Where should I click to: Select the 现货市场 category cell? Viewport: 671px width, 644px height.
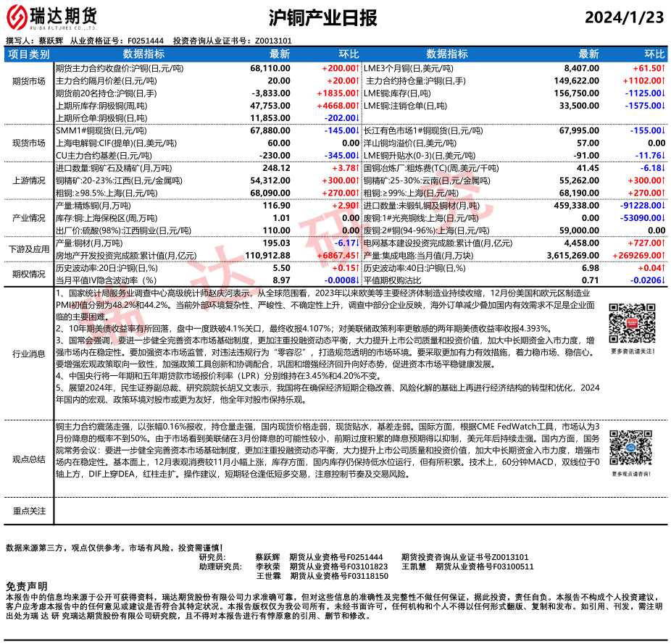(x=29, y=143)
